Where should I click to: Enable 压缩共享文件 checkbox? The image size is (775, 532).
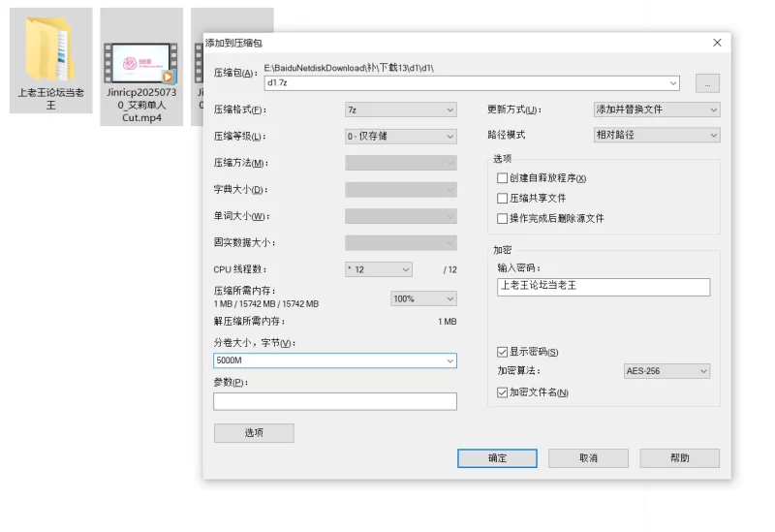(502, 199)
